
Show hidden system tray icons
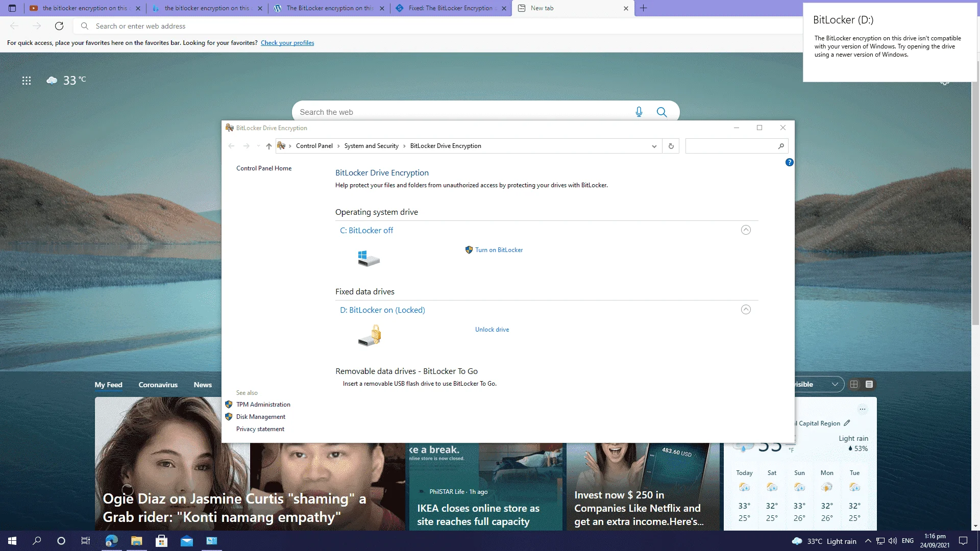[868, 541]
